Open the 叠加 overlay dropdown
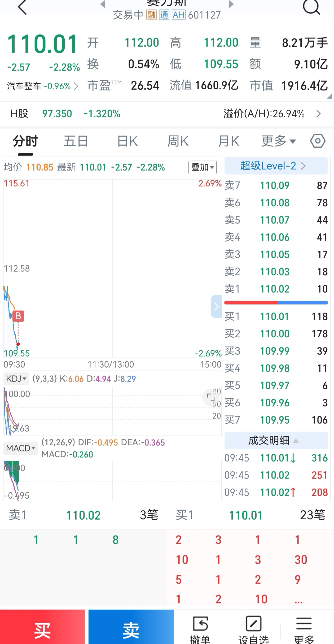 click(x=202, y=167)
